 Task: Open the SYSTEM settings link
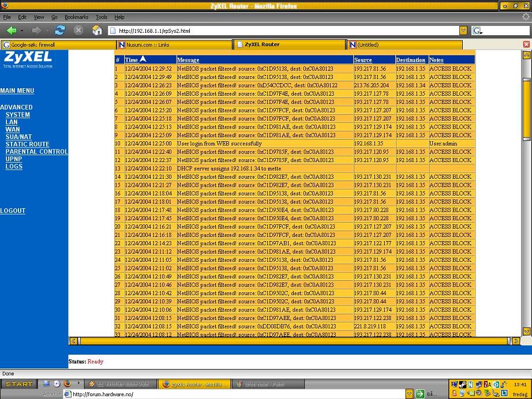[x=18, y=115]
